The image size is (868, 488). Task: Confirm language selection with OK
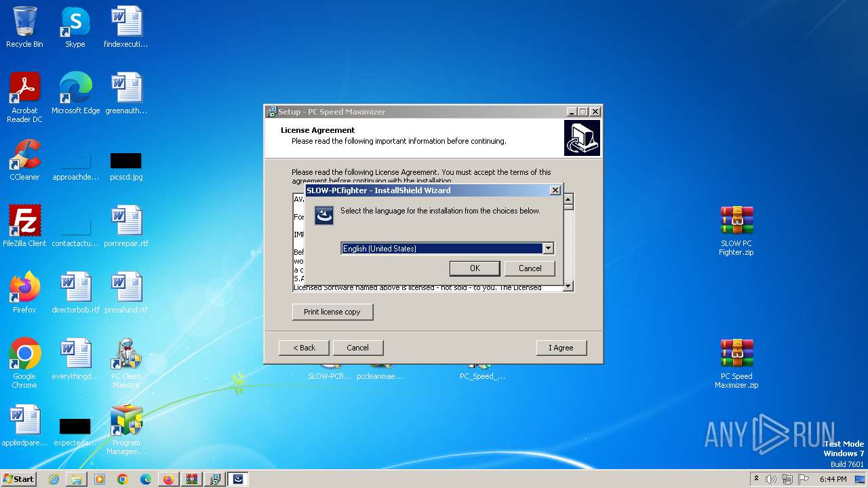pyautogui.click(x=475, y=268)
